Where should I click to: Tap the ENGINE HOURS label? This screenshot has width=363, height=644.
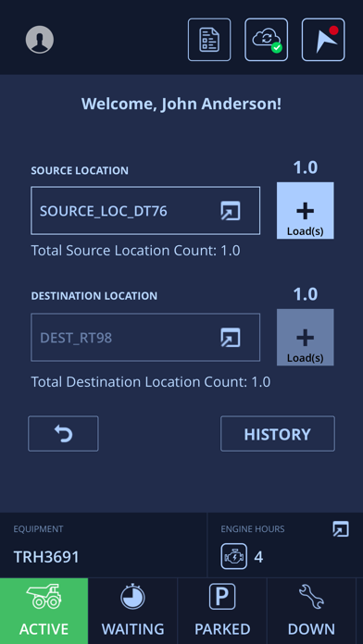tap(253, 529)
